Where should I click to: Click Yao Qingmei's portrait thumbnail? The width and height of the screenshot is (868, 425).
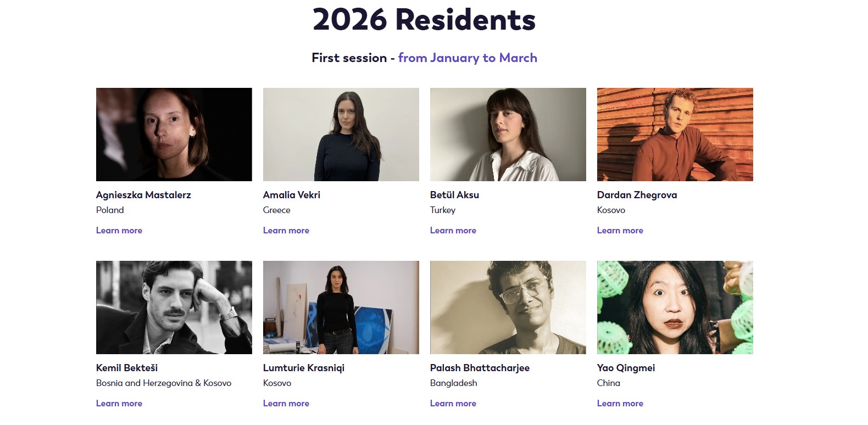click(675, 307)
